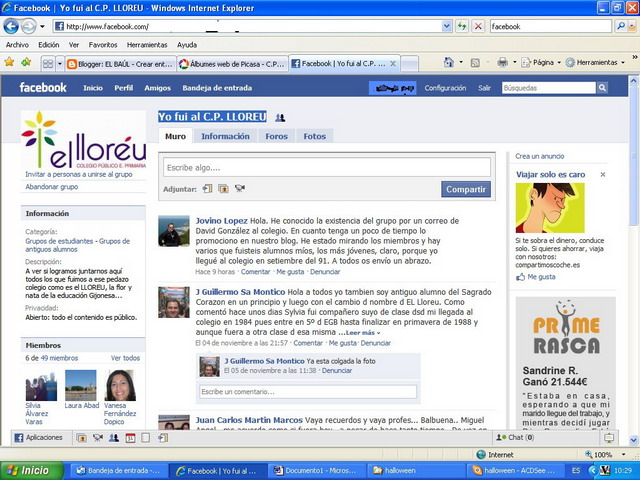Go to Inicio in Facebook navigation
Image resolution: width=640 pixels, height=480 pixels.
coord(93,88)
